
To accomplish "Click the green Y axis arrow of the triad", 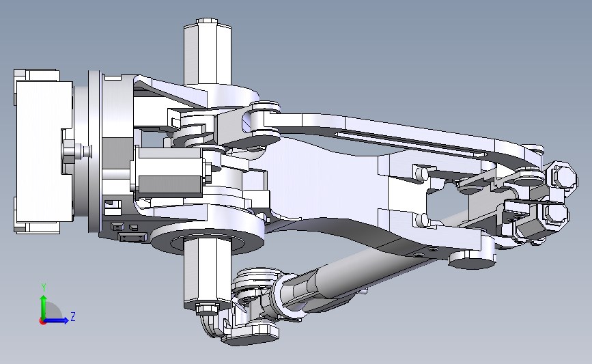I will 44,307.
